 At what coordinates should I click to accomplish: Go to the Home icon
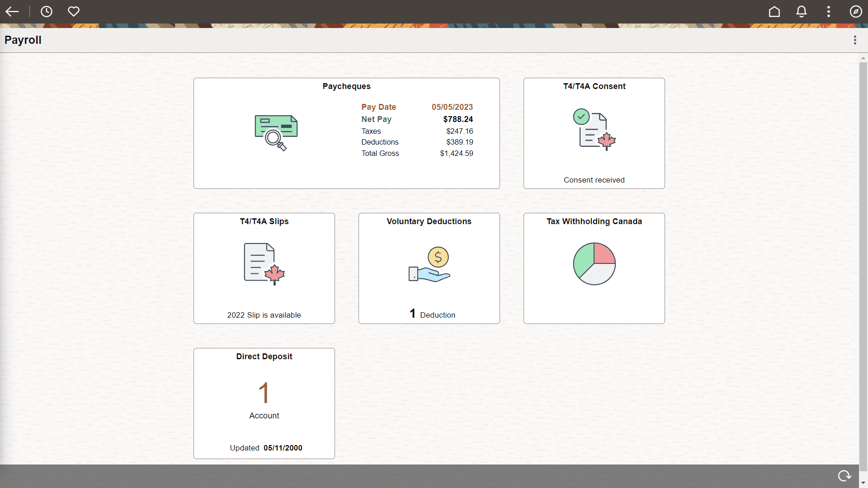point(774,12)
